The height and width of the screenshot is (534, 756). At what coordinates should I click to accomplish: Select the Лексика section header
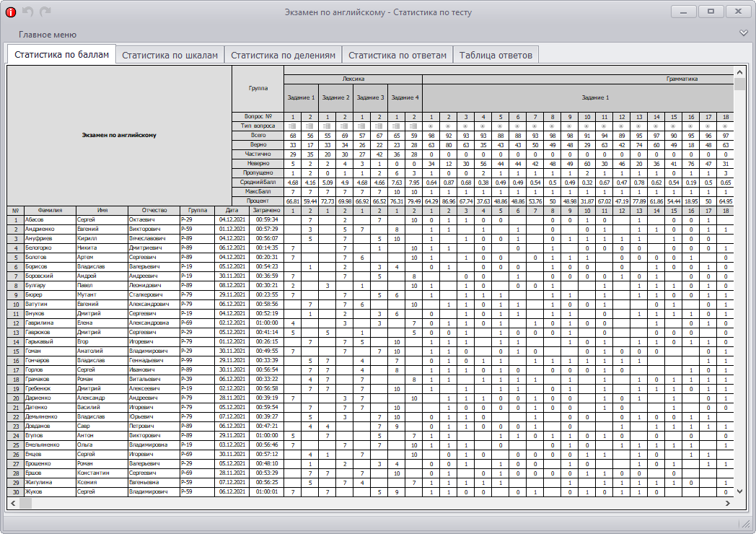[353, 79]
